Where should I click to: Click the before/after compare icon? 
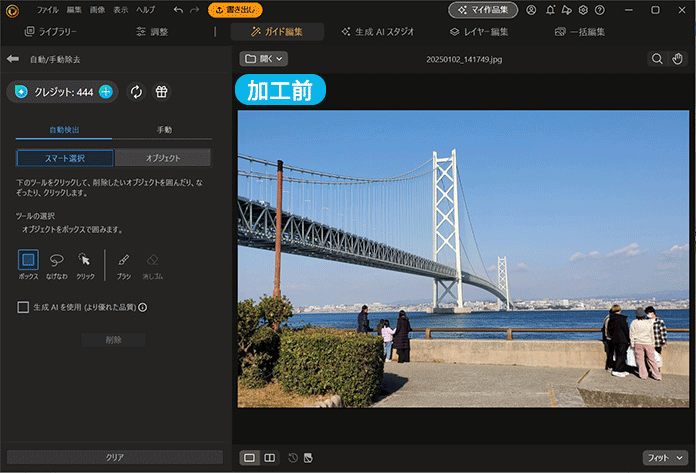tap(308, 458)
